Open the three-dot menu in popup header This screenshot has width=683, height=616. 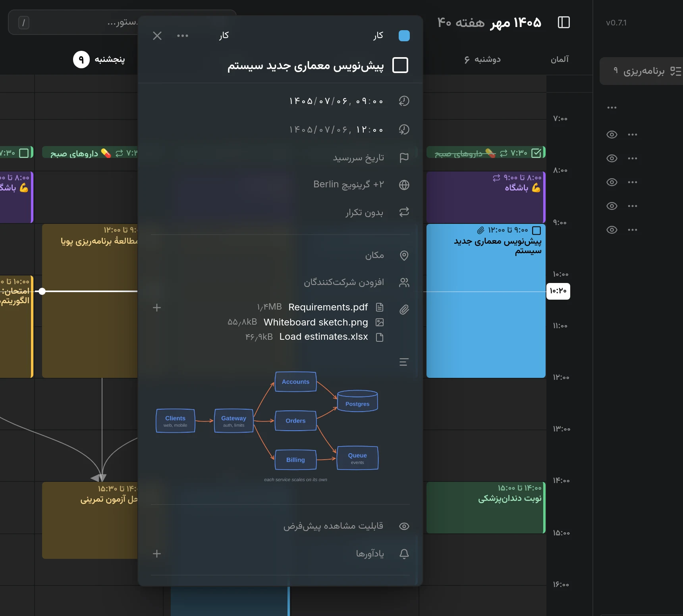183,36
